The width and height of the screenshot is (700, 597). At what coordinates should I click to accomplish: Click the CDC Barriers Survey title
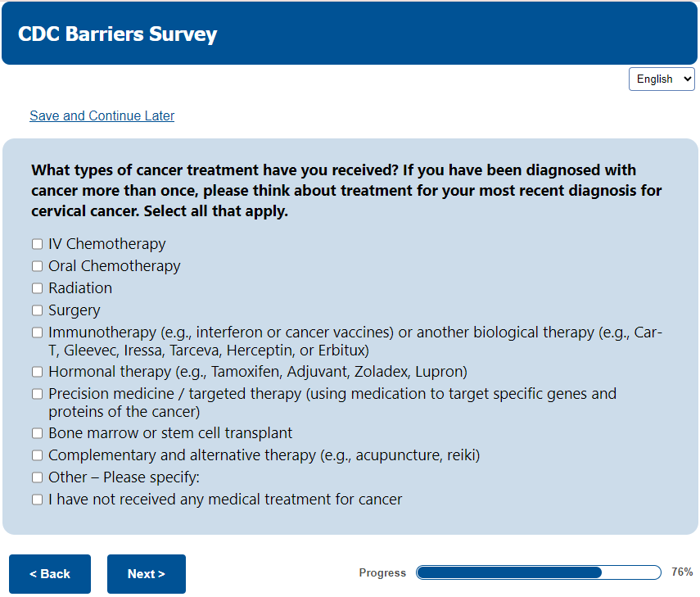pos(118,34)
